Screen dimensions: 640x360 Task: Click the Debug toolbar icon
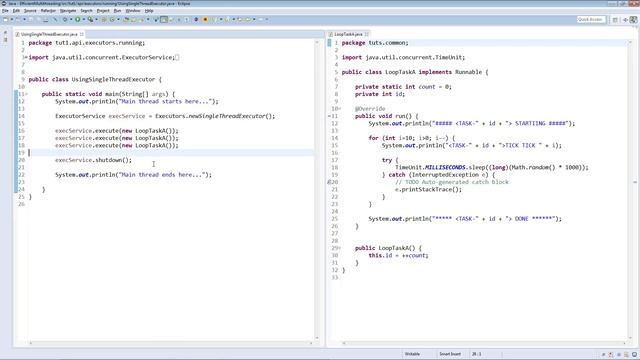coord(64,19)
